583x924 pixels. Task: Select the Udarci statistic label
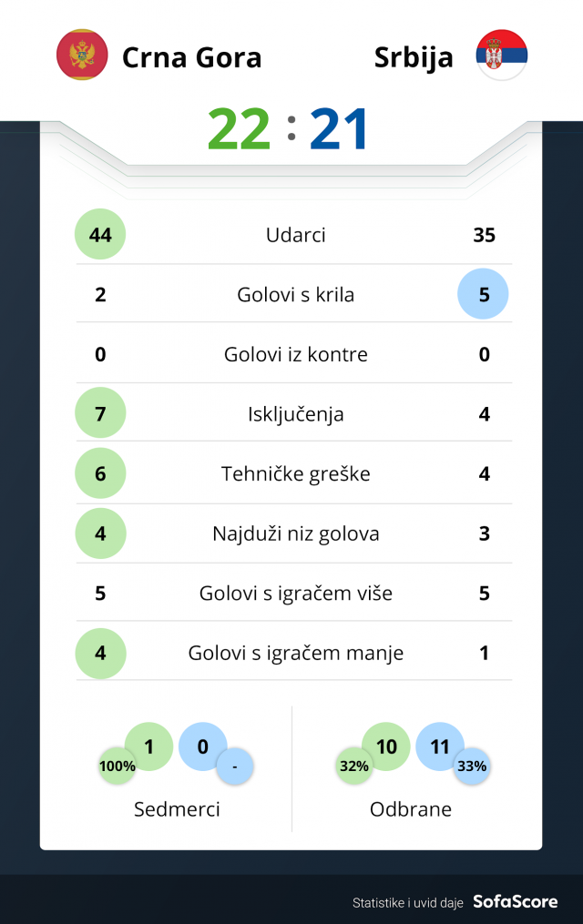pos(296,235)
